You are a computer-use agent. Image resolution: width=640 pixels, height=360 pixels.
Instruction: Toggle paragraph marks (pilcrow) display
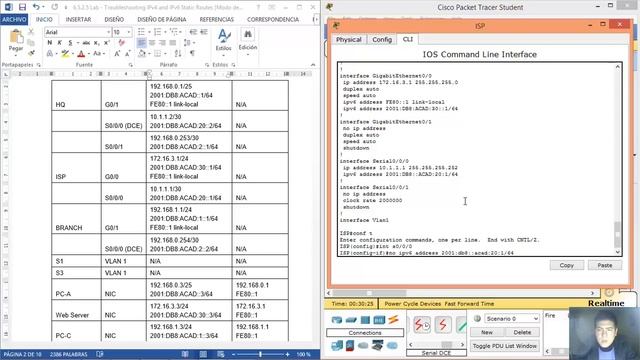click(192, 53)
